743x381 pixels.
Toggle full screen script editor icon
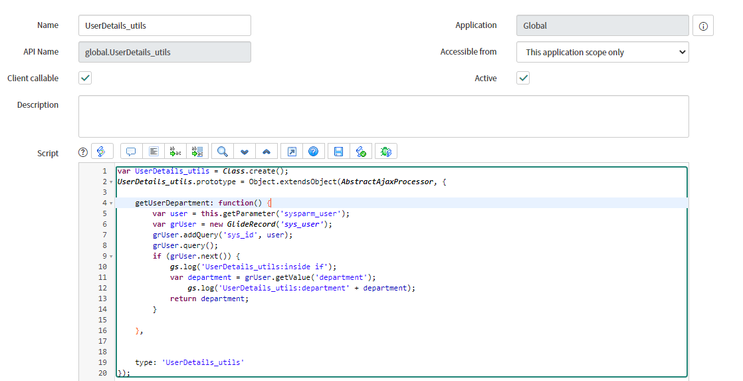point(292,152)
